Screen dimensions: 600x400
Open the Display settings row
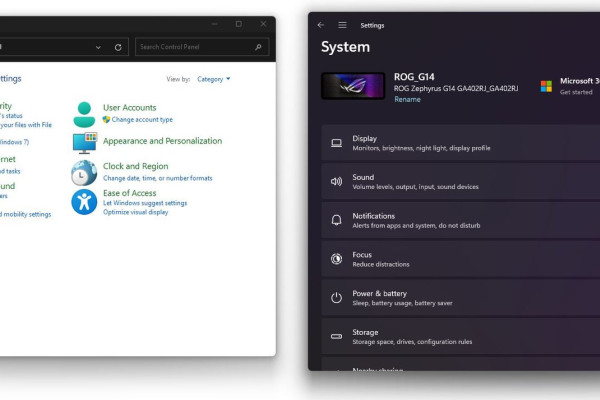(461, 143)
